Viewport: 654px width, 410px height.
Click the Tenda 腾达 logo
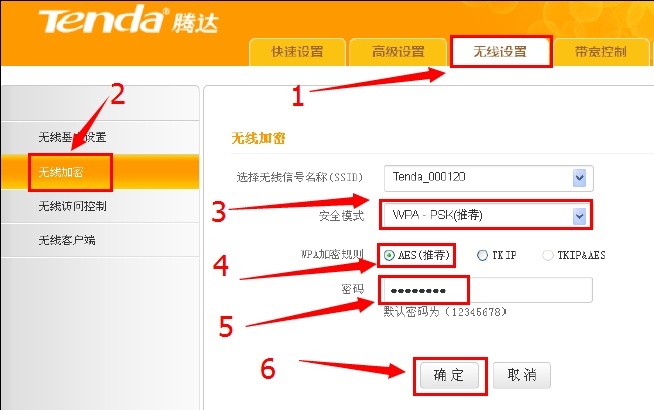click(x=128, y=20)
